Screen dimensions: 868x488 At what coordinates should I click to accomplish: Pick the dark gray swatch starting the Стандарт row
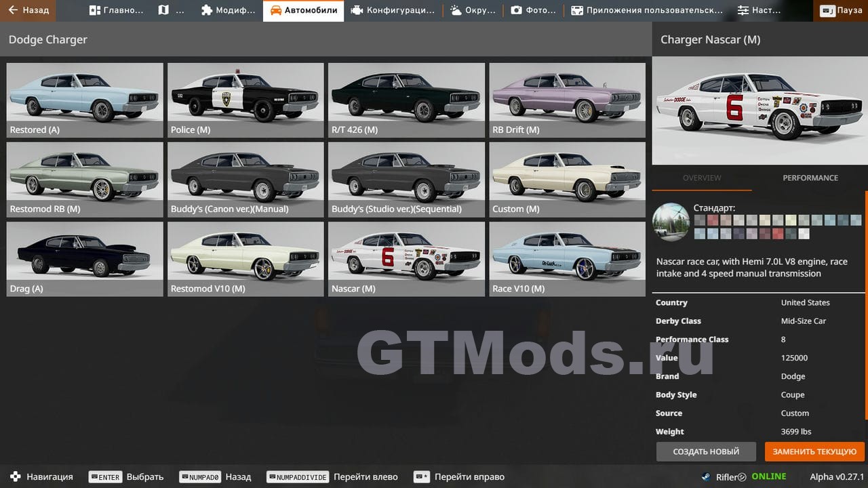(x=699, y=220)
